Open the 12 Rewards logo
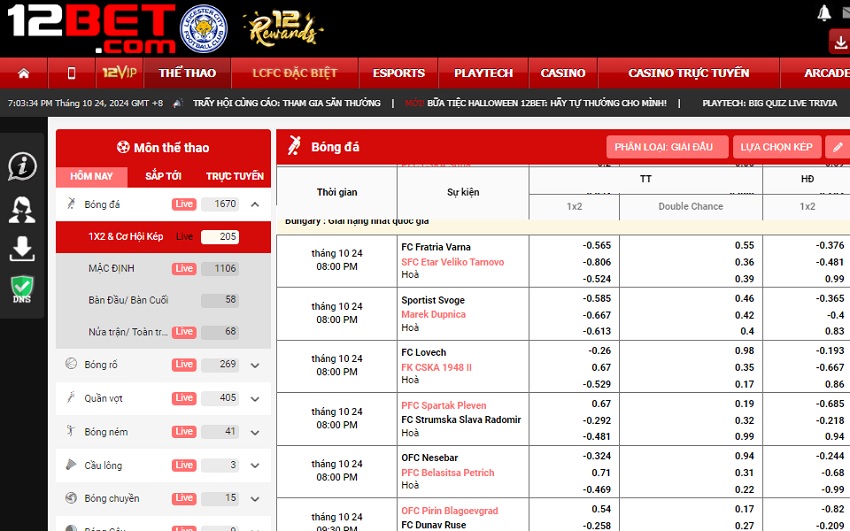850x531 pixels. [283, 28]
